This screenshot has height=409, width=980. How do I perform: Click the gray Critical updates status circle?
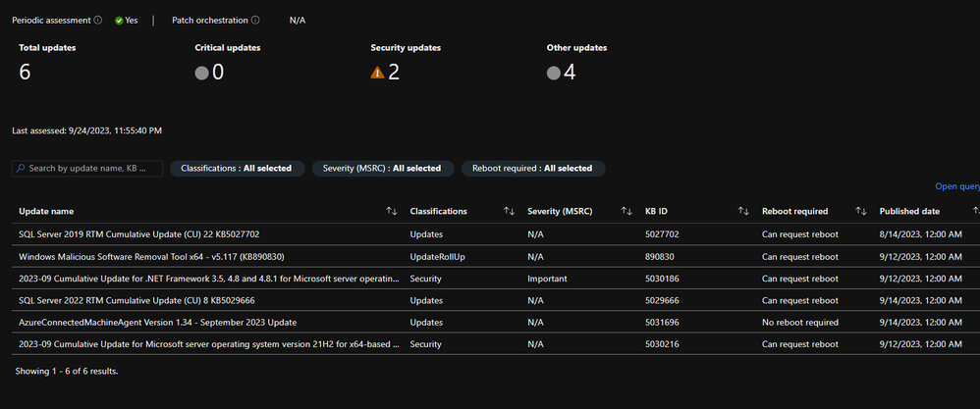202,73
